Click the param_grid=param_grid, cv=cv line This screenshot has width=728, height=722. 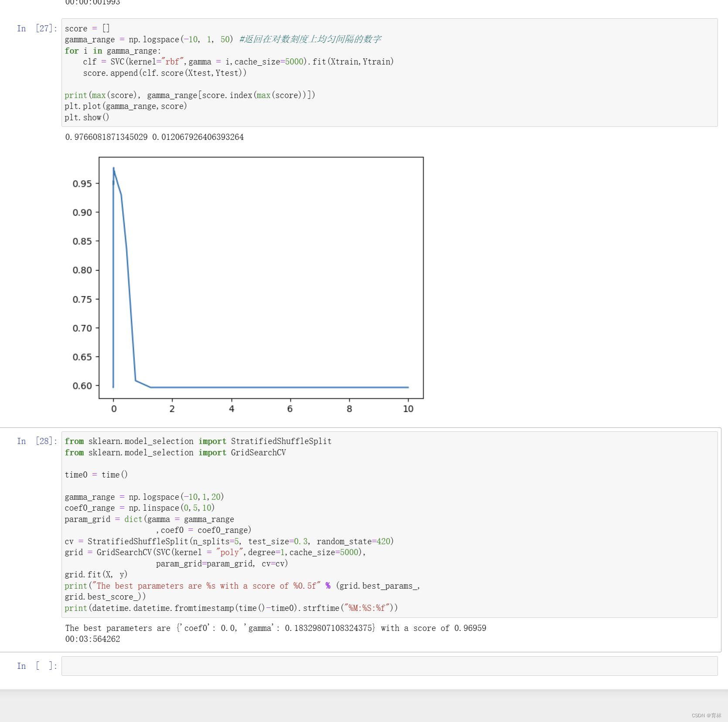(x=222, y=563)
